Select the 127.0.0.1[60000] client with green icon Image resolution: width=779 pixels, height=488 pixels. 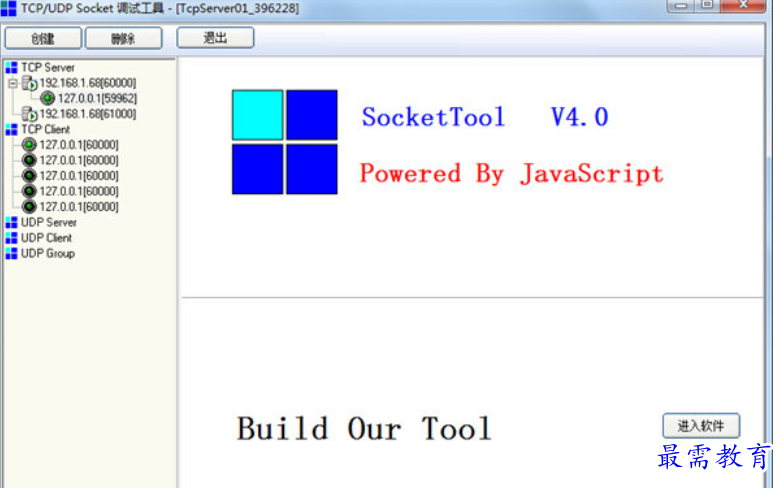click(x=79, y=145)
